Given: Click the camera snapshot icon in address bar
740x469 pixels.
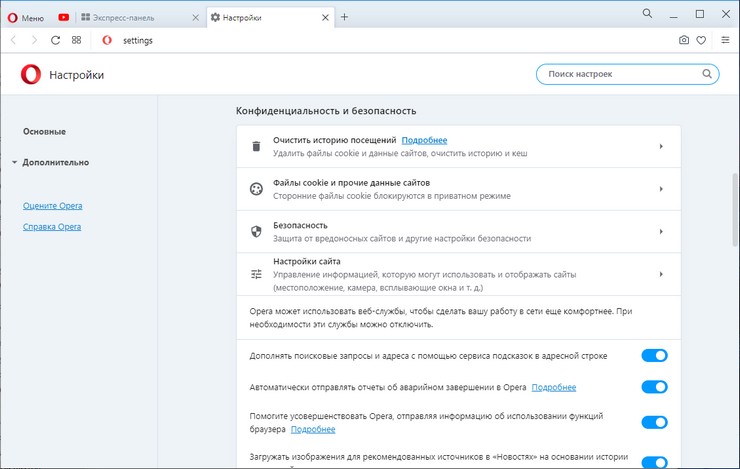Looking at the screenshot, I should 684,40.
